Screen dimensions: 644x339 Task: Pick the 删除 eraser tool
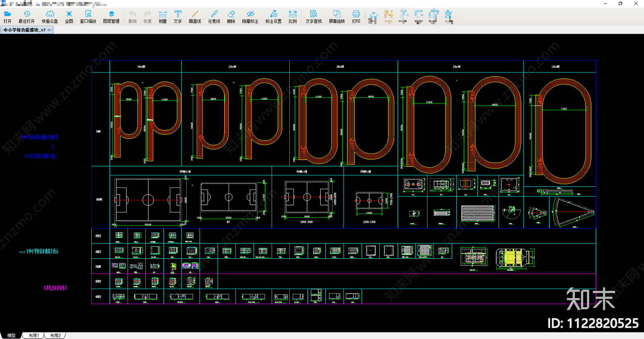[231, 17]
